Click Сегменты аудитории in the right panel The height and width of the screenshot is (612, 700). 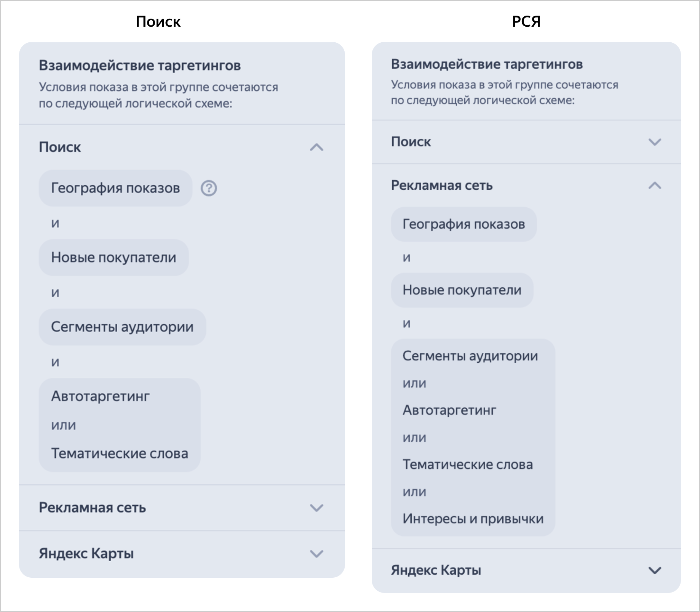470,356
